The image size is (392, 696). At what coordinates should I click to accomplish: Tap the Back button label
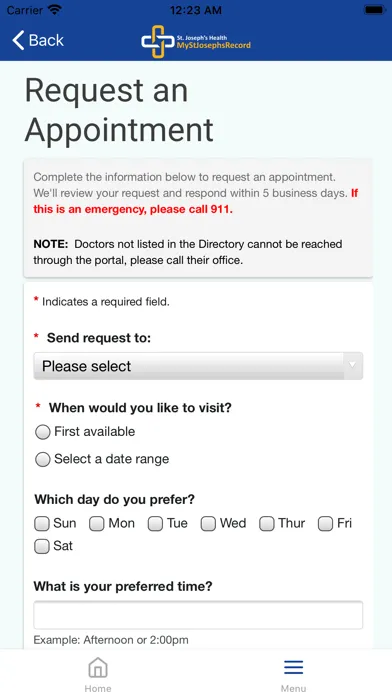click(x=46, y=40)
